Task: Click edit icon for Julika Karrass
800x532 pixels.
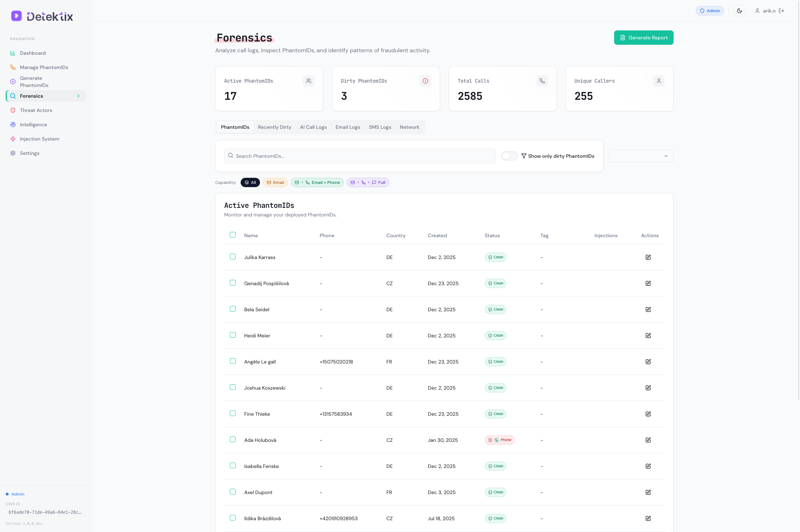Action: (648, 257)
